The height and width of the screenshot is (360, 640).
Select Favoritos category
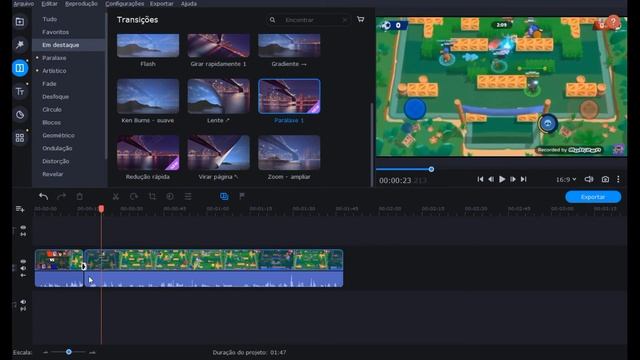point(56,32)
